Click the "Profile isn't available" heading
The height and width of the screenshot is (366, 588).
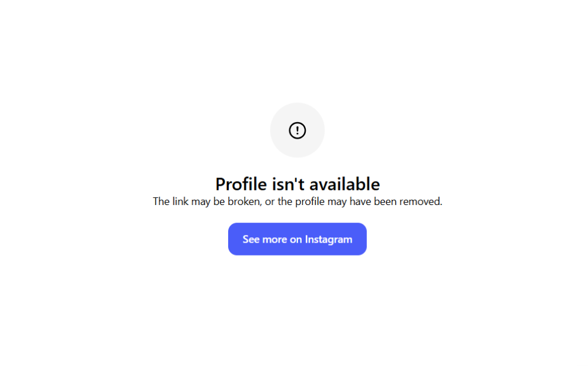click(x=298, y=184)
